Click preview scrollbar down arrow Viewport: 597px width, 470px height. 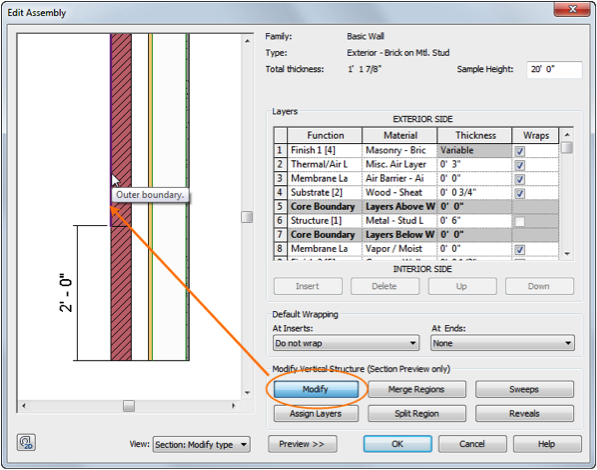(x=247, y=392)
